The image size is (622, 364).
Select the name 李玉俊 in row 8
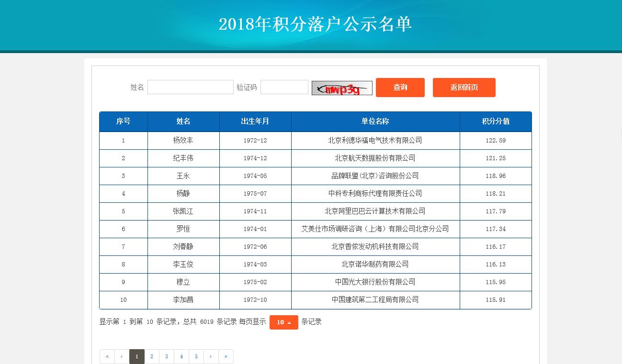click(x=183, y=265)
